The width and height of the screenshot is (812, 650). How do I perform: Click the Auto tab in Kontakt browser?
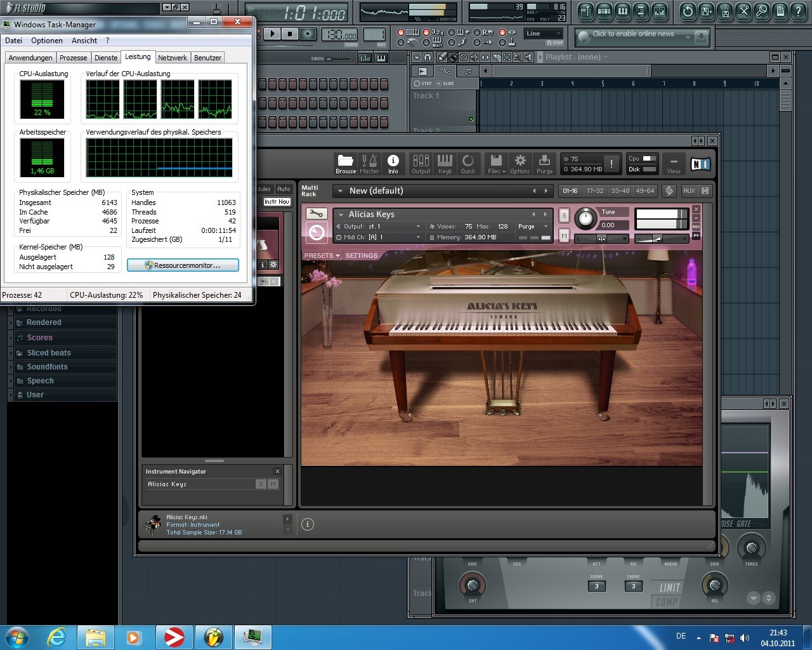(284, 189)
